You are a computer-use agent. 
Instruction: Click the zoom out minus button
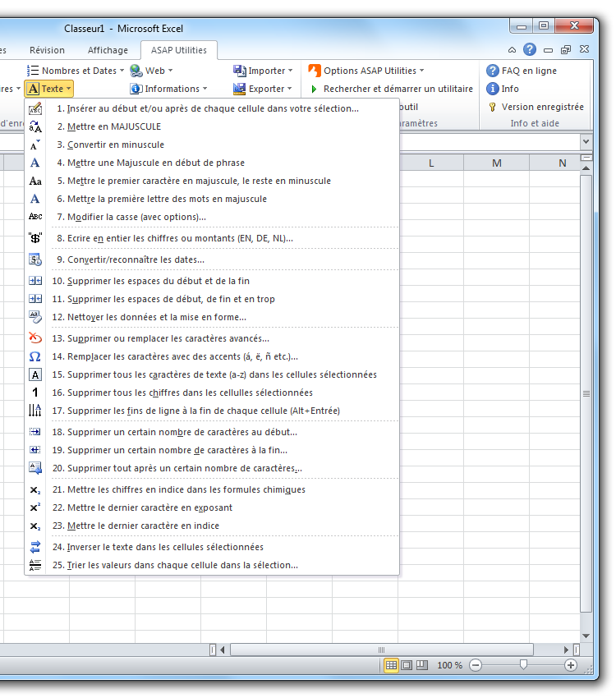pyautogui.click(x=476, y=665)
